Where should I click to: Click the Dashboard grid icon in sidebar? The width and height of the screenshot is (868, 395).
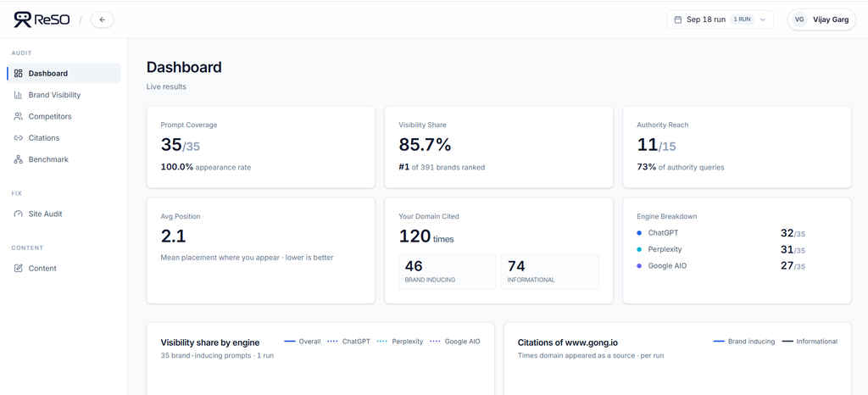[x=19, y=74]
